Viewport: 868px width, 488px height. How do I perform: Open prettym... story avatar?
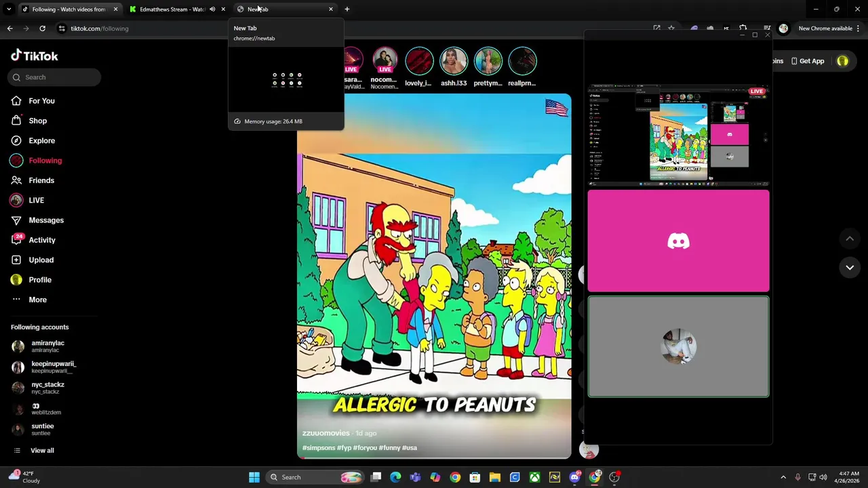[x=488, y=62]
